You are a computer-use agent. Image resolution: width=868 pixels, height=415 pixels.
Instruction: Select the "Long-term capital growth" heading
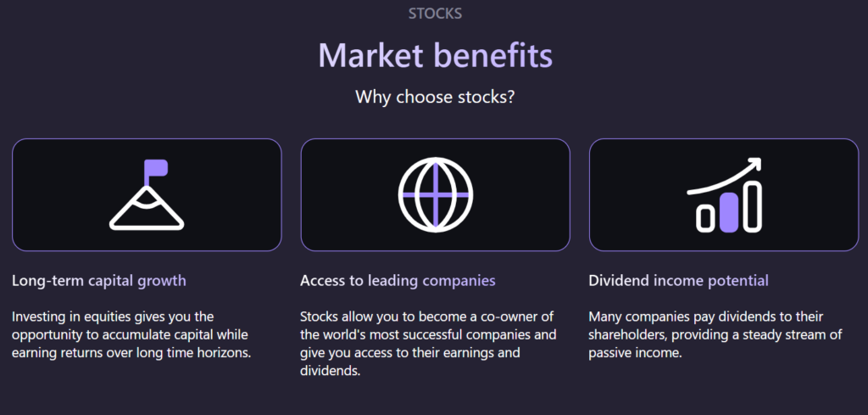pos(99,280)
